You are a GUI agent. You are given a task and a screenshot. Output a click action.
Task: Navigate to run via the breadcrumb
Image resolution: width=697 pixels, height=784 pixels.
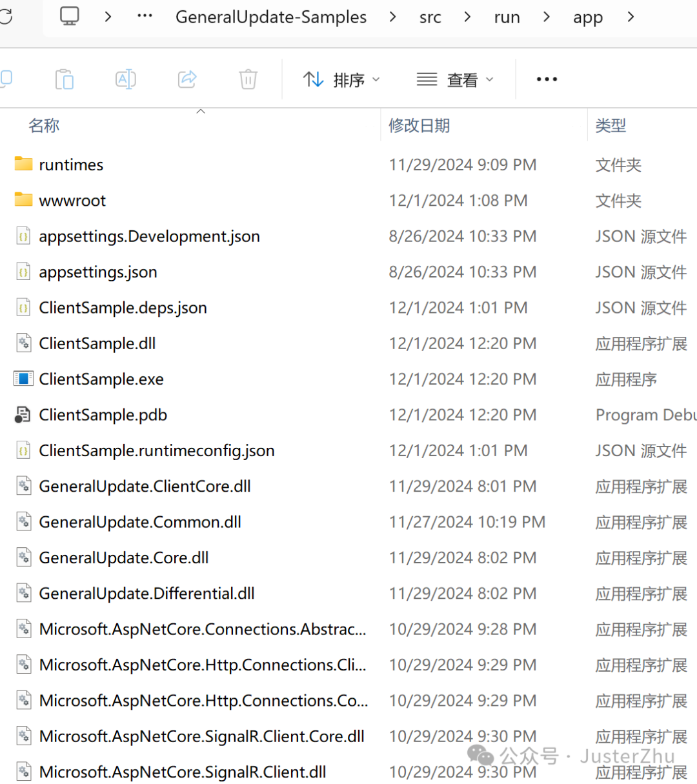coord(507,17)
